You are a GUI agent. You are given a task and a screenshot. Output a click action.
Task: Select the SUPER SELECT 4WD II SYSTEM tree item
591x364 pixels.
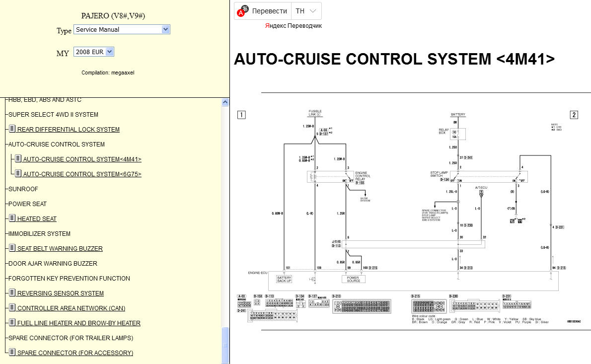pos(53,115)
